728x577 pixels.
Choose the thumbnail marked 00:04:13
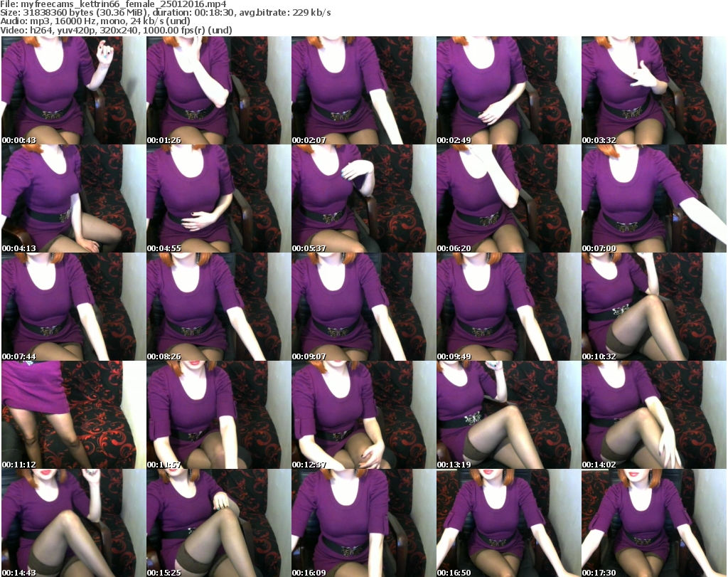[x=73, y=198]
